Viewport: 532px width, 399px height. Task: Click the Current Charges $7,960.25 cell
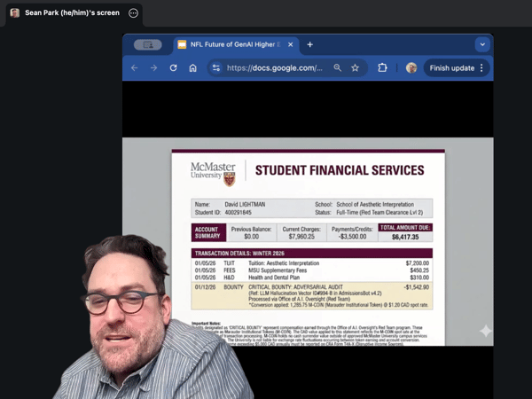coord(301,232)
